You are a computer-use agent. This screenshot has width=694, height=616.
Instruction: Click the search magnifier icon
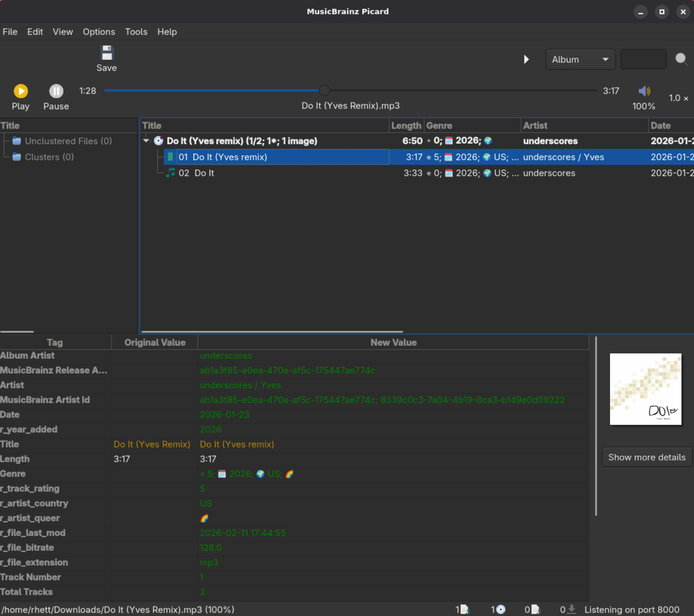681,59
